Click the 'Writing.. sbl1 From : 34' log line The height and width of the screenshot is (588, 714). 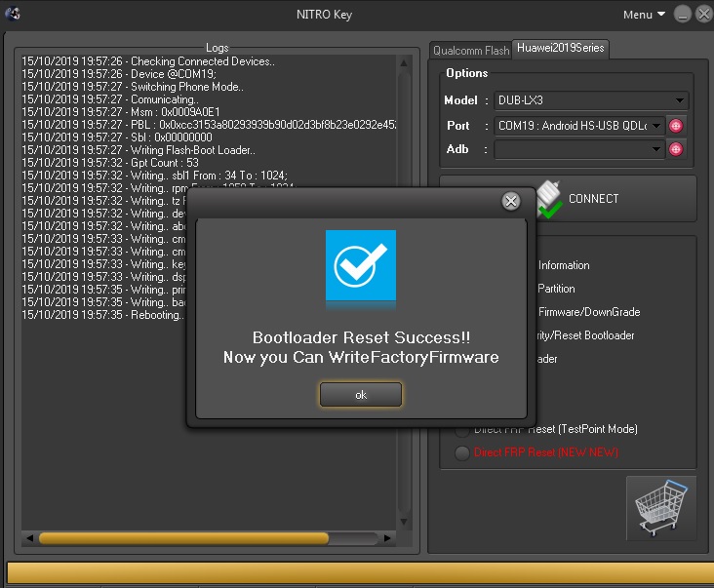pos(154,176)
